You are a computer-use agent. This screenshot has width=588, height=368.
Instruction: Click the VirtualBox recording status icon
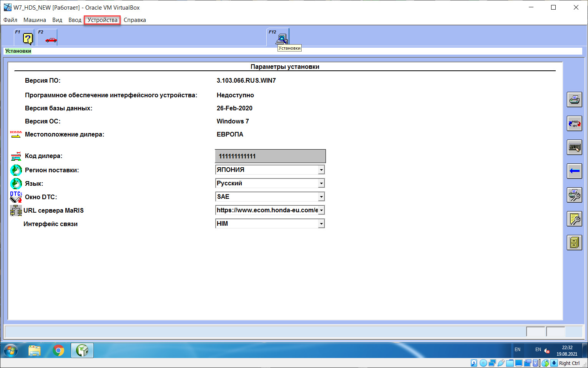pos(527,363)
